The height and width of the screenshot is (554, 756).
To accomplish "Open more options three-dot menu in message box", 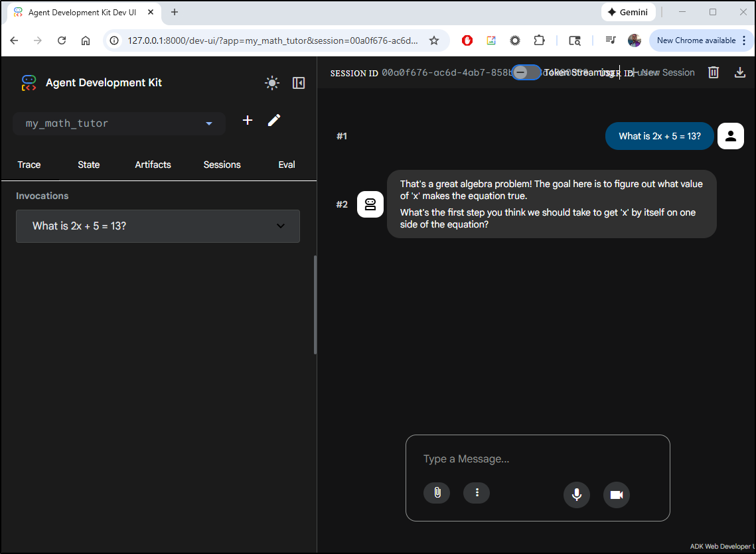I will 477,493.
